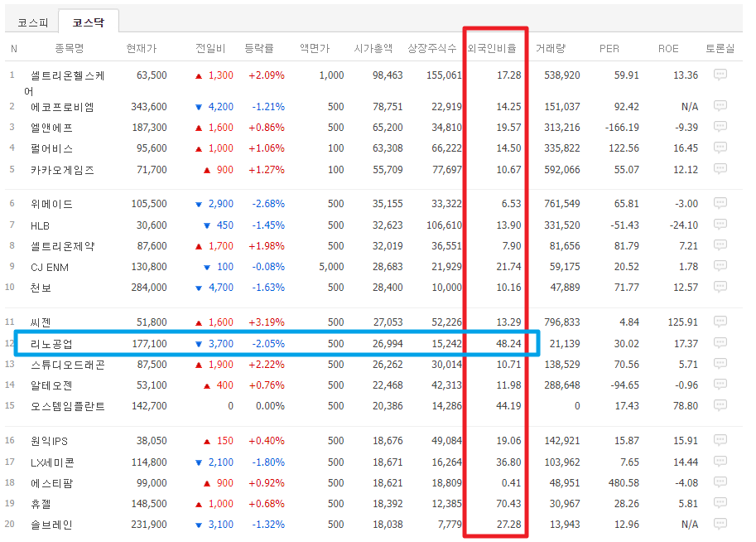
Task: Open discussion room icon for 천보
Action: (x=720, y=288)
